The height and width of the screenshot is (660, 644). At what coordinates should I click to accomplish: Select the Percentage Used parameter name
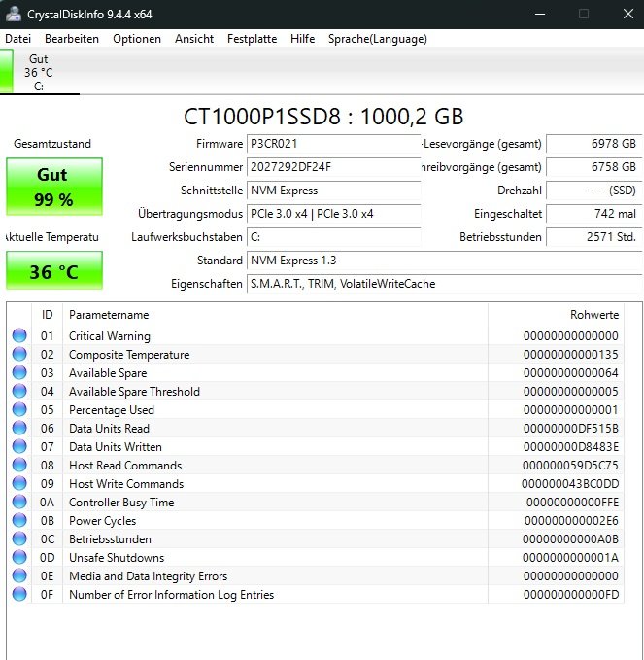coord(112,409)
